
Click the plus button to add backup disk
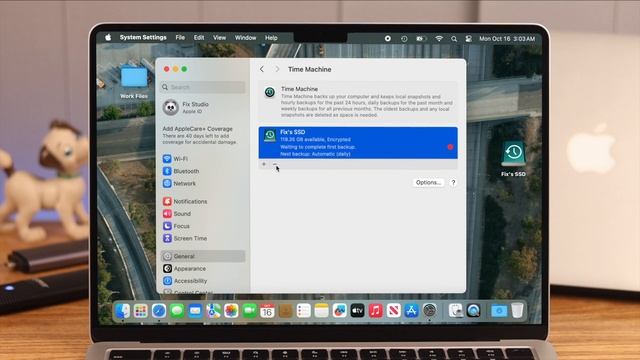(x=264, y=164)
